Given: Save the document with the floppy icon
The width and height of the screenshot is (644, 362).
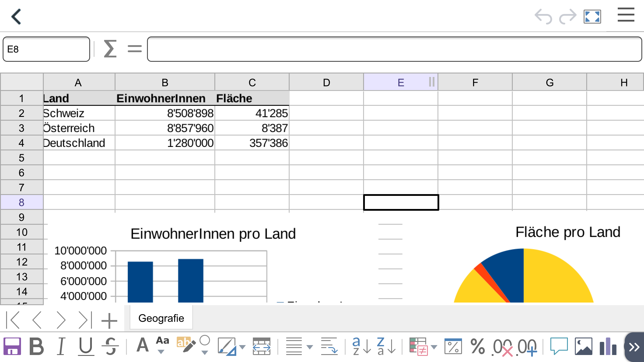Looking at the screenshot, I should [x=12, y=347].
